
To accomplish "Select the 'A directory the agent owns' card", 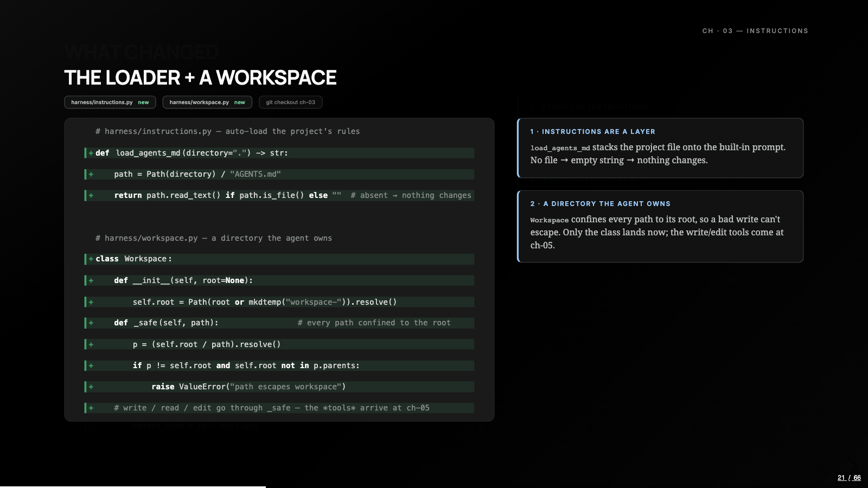I will [660, 227].
